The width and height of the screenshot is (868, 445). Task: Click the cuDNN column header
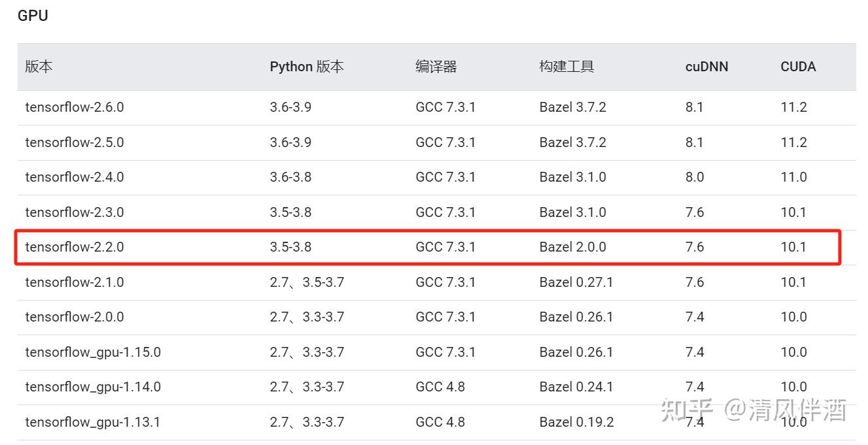click(706, 67)
